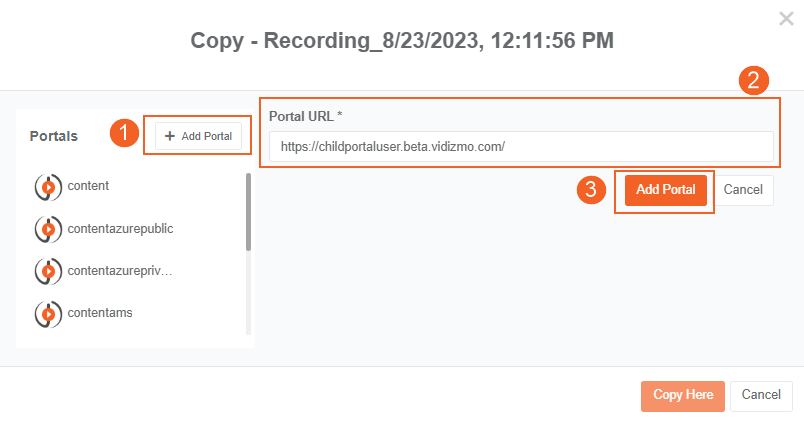Pick the contentams portal entry
Screen dimensions: 804x422
[100, 312]
